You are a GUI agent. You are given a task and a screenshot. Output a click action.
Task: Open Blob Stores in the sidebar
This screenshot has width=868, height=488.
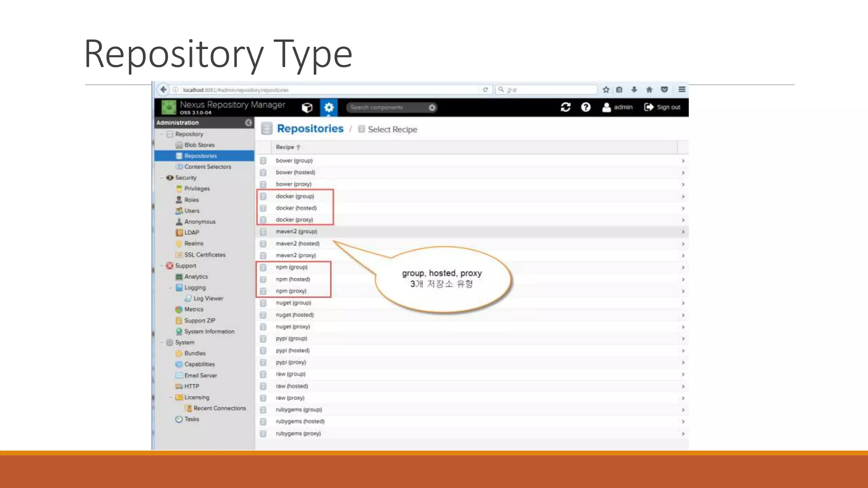pyautogui.click(x=199, y=145)
